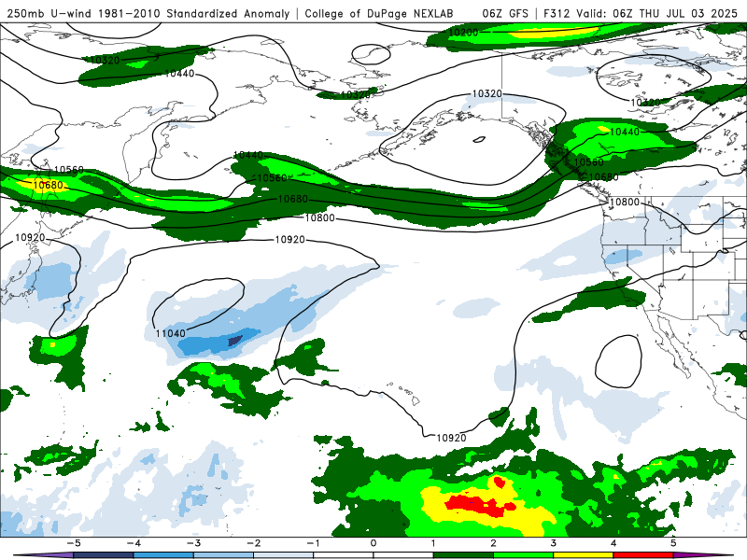Click the '11040' contour label

[170, 333]
